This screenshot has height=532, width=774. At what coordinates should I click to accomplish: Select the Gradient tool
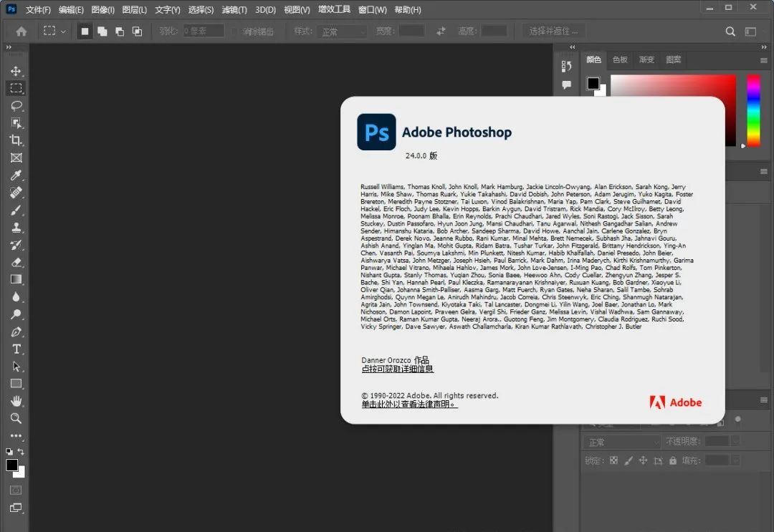coord(16,279)
